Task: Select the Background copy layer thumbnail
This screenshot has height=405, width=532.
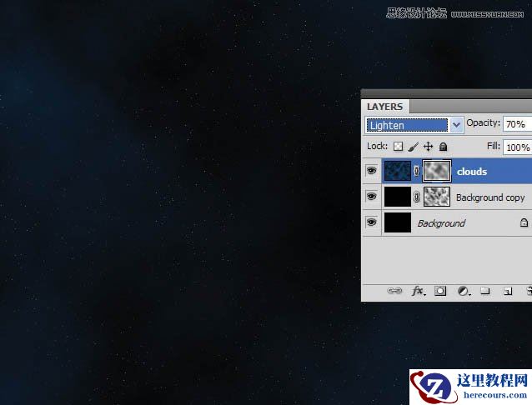Action: pyautogui.click(x=398, y=197)
